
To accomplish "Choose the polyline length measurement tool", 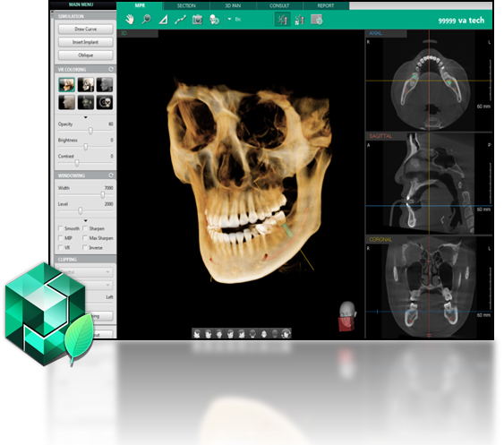I will tap(180, 20).
